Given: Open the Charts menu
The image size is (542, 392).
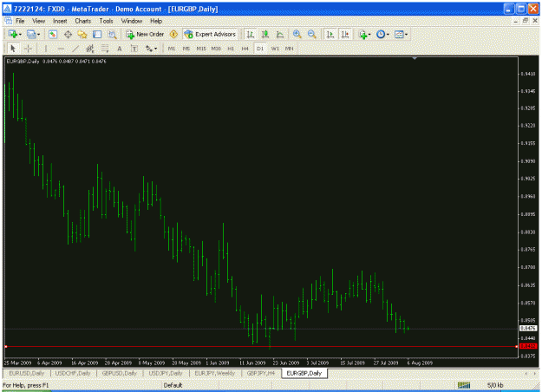Looking at the screenshot, I should click(x=83, y=21).
